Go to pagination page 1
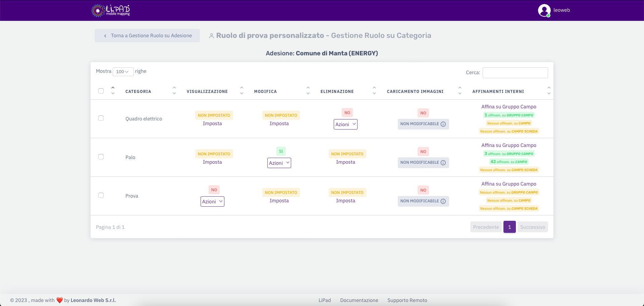 (509, 227)
